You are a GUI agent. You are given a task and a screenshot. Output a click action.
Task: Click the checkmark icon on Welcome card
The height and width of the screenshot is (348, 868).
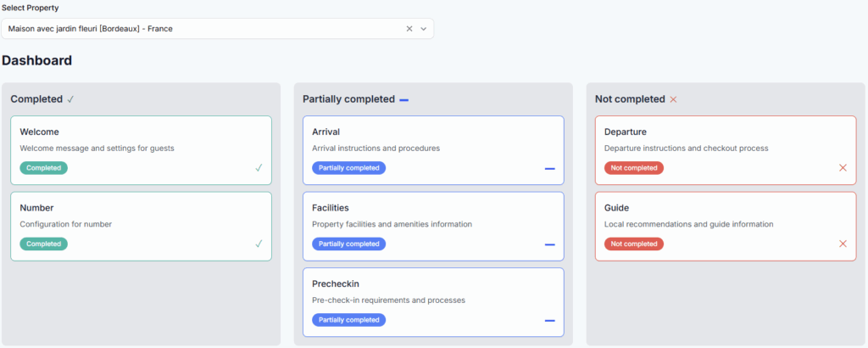pyautogui.click(x=259, y=168)
